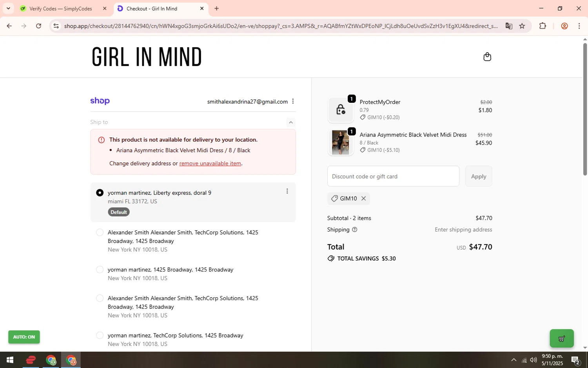Click the taskbar clock showing 9:50 p. m.

click(552, 360)
